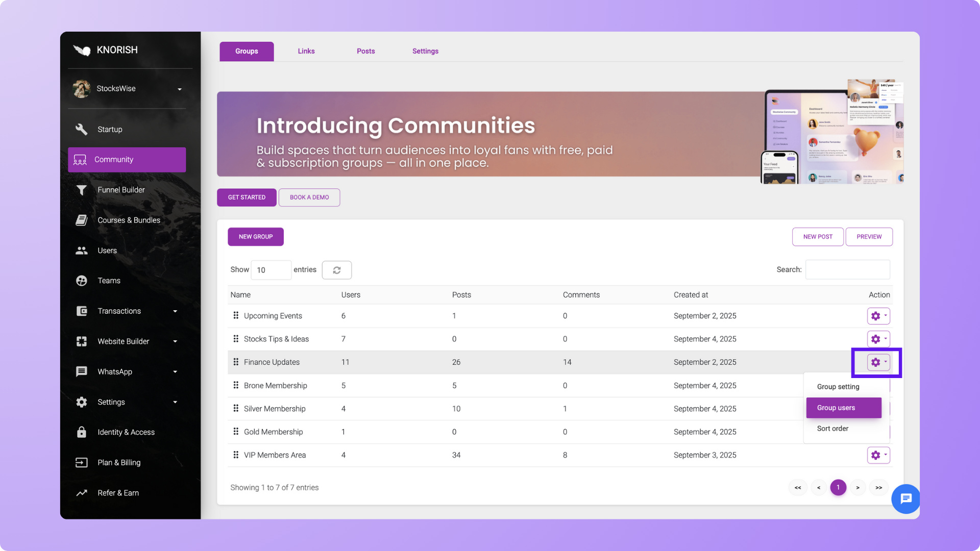Open gear action menu for Stocks Tips & Ideas
The width and height of the screenshot is (980, 551).
click(878, 339)
